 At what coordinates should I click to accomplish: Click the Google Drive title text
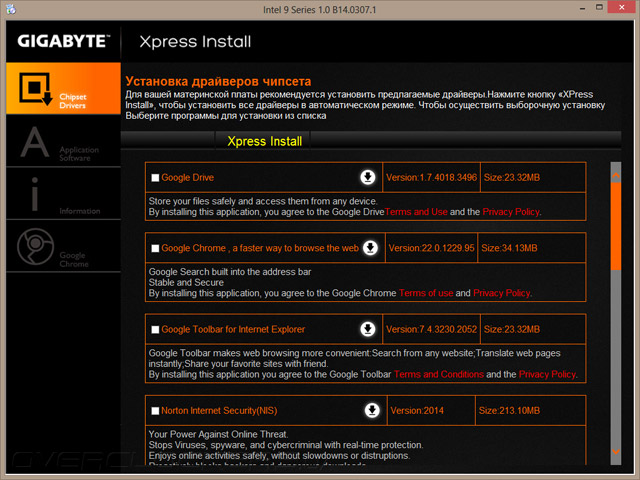click(187, 178)
